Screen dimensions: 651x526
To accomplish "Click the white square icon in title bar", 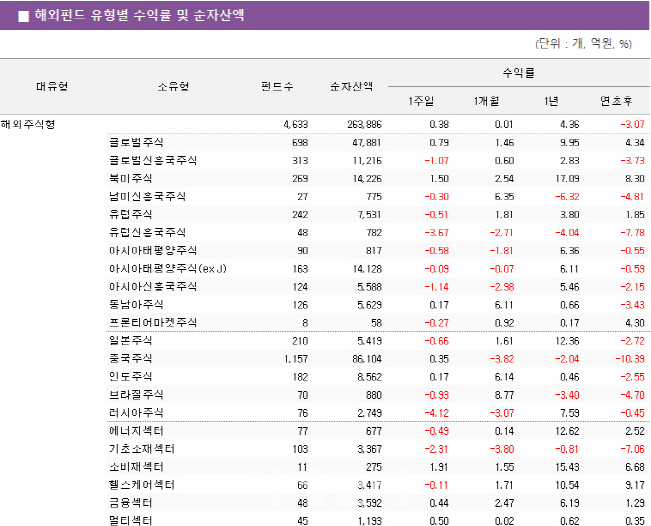I will [x=24, y=16].
